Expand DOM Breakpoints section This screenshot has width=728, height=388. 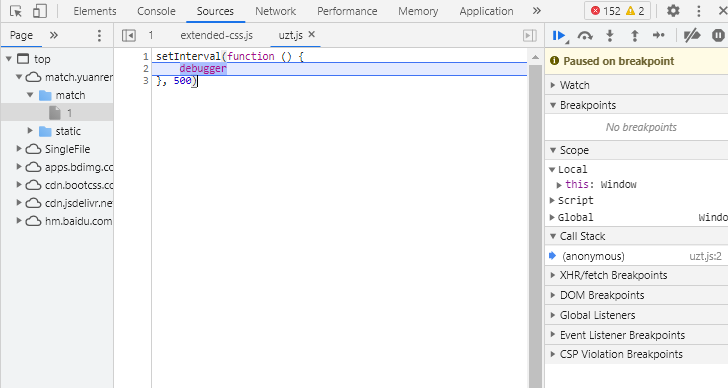[553, 295]
